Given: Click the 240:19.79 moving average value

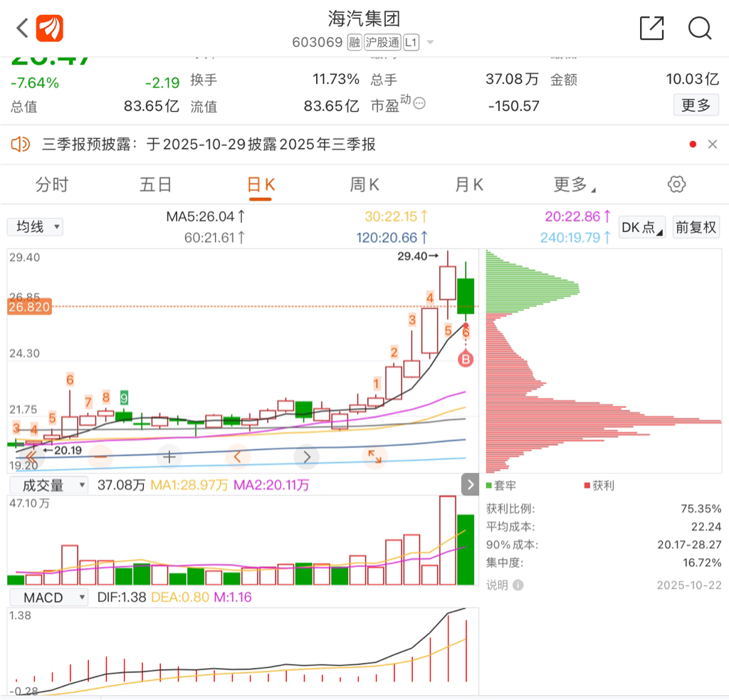Looking at the screenshot, I should click(x=575, y=238).
